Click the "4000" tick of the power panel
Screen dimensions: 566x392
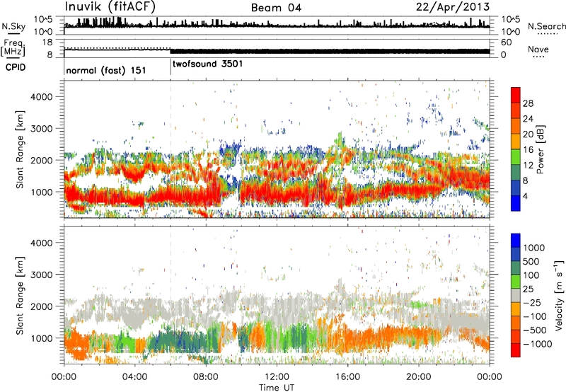coord(42,97)
